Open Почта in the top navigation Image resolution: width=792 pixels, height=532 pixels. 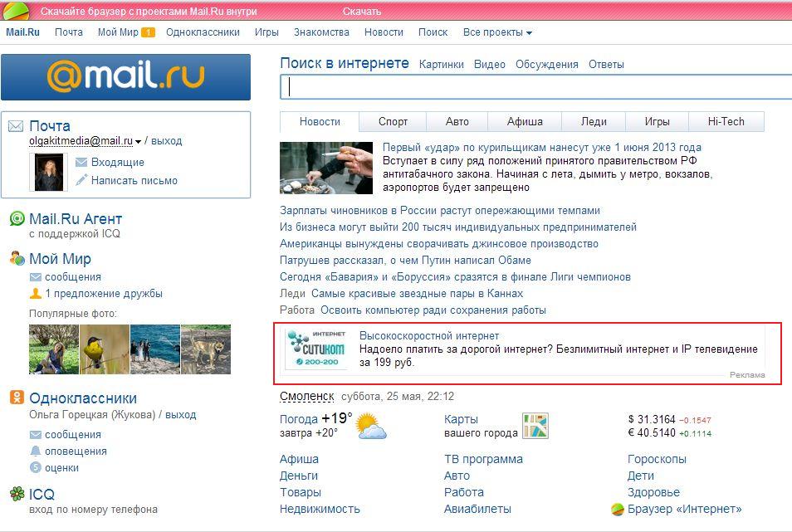pyautogui.click(x=69, y=32)
